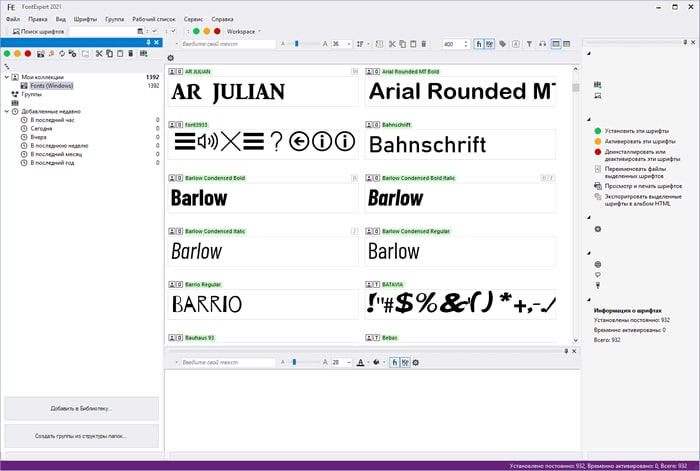Click Активировать эти шрифты link
The width and height of the screenshot is (700, 471).
click(640, 141)
